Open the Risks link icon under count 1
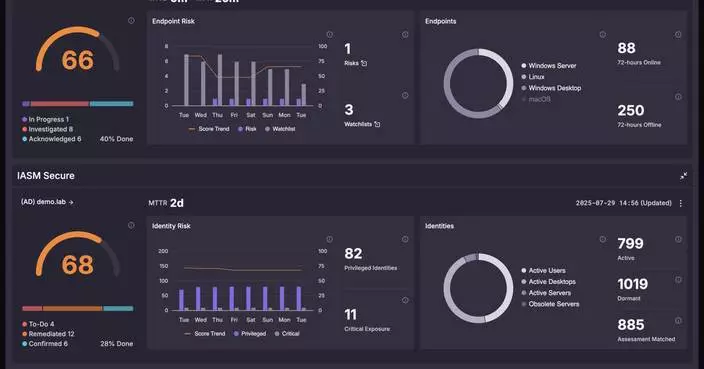The width and height of the screenshot is (704, 369). [364, 63]
